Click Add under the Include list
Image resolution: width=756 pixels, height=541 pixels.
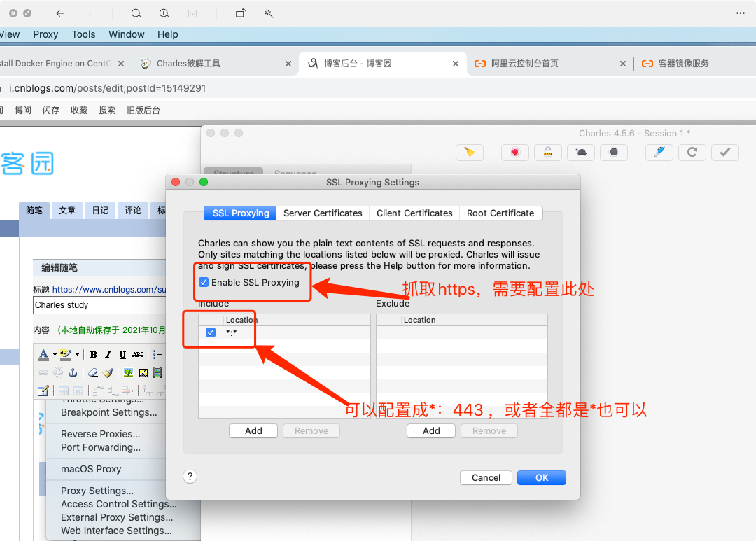[x=253, y=430]
